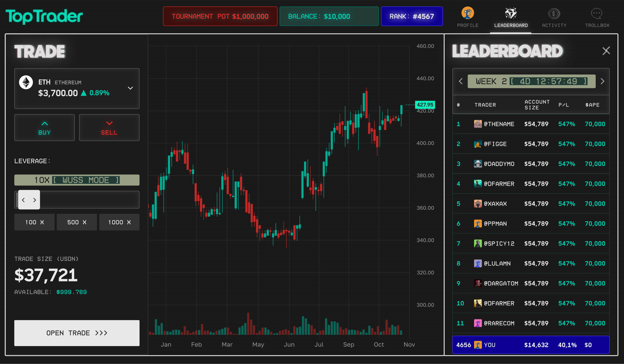Expand the ETH asset selector dropdown
The height and width of the screenshot is (364, 624).
click(130, 88)
